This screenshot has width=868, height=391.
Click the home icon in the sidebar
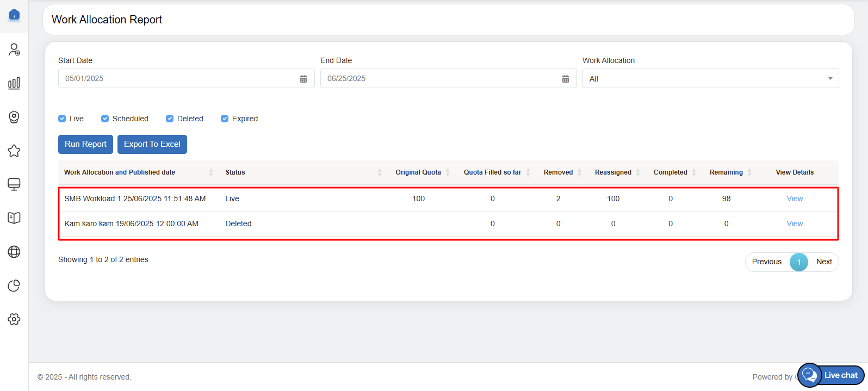pyautogui.click(x=14, y=15)
